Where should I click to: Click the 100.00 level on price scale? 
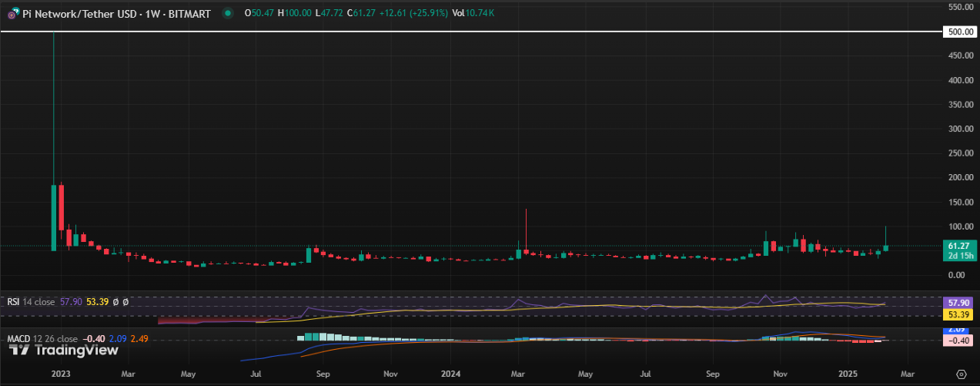(957, 227)
